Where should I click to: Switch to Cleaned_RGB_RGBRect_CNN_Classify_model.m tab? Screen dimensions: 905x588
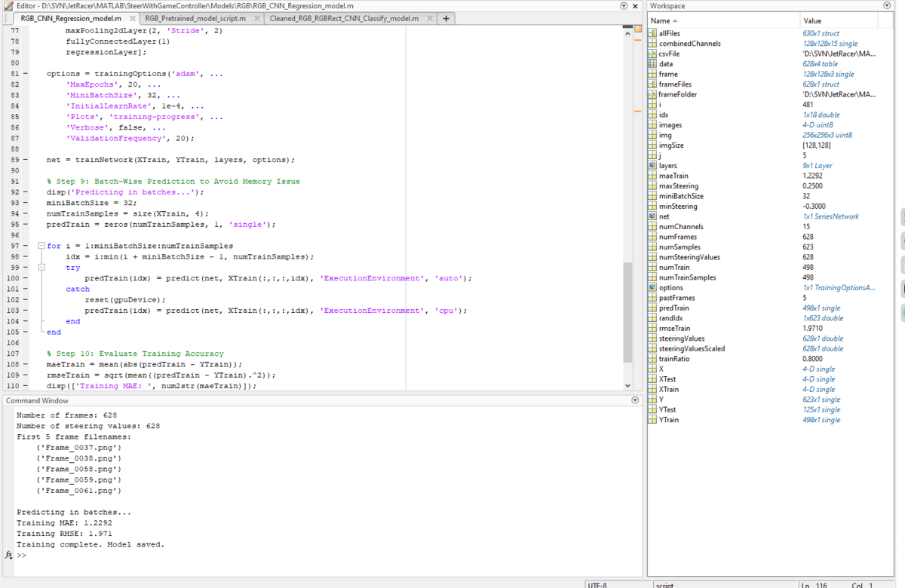[x=344, y=18]
